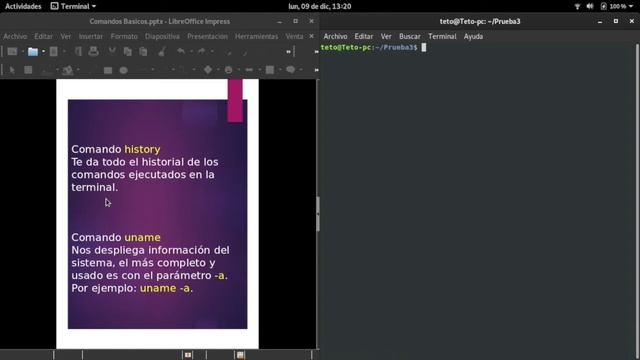
Task: Expand the Open recent files dropdown arrow
Action: click(43, 51)
